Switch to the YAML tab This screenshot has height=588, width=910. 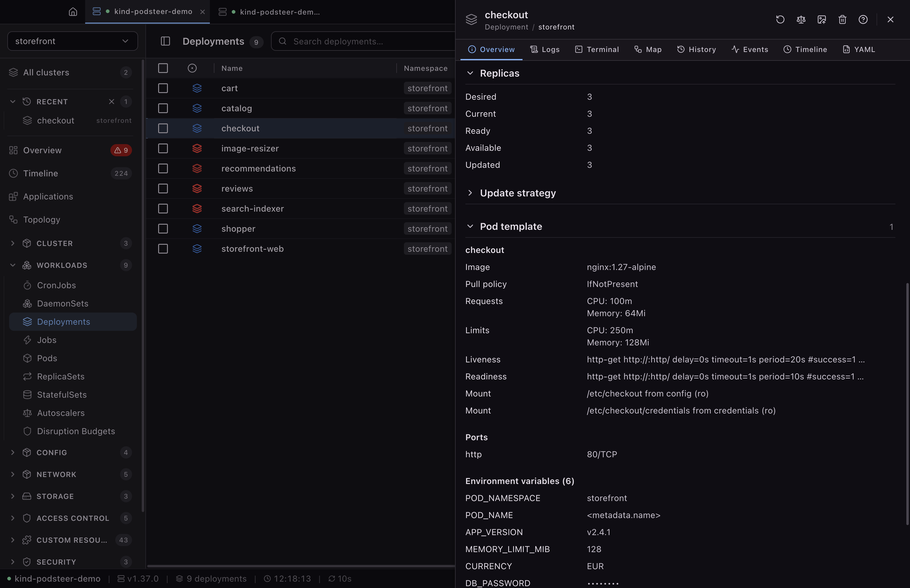[x=859, y=50]
